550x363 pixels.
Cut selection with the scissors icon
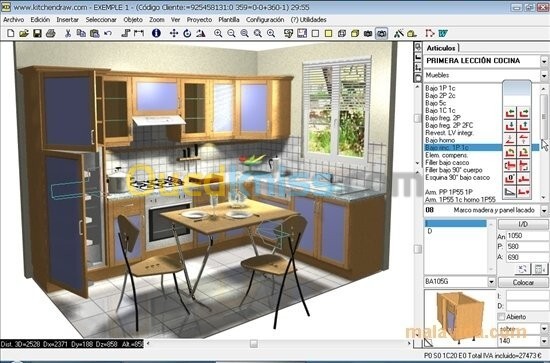click(x=68, y=33)
